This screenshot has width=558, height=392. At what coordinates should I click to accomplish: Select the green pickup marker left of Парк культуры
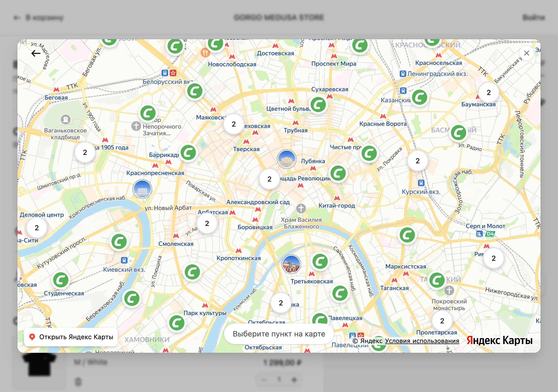177,323
